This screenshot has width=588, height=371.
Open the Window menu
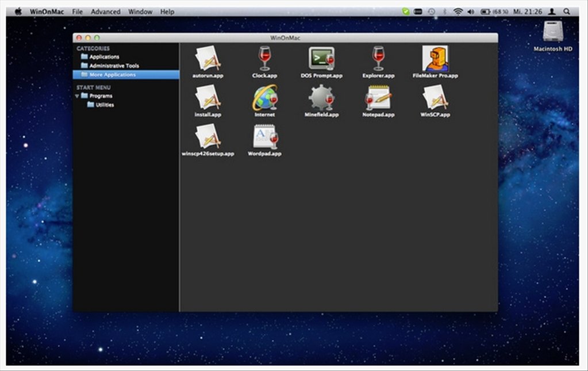click(x=140, y=12)
